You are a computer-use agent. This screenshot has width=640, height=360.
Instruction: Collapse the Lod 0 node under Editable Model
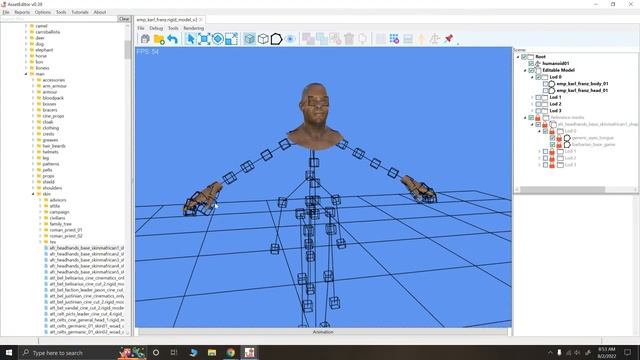(x=532, y=77)
